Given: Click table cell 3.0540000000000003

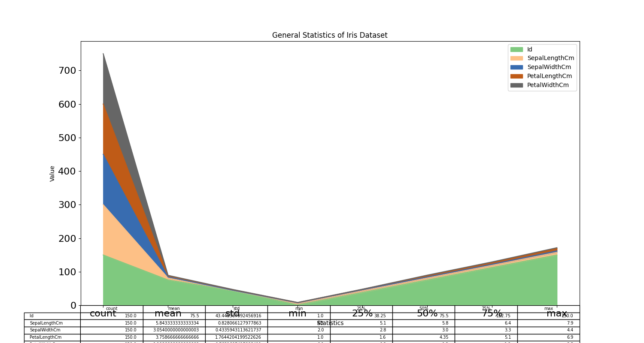Looking at the screenshot, I should (x=174, y=331).
